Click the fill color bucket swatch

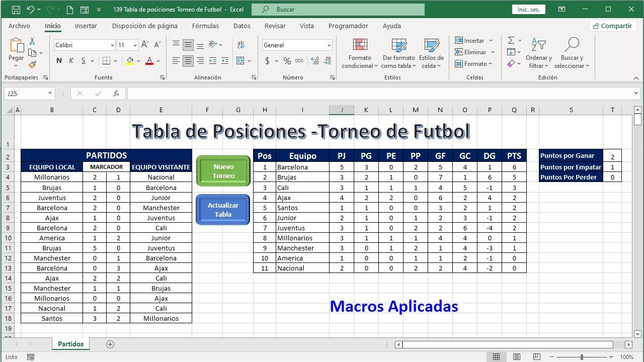(x=130, y=61)
